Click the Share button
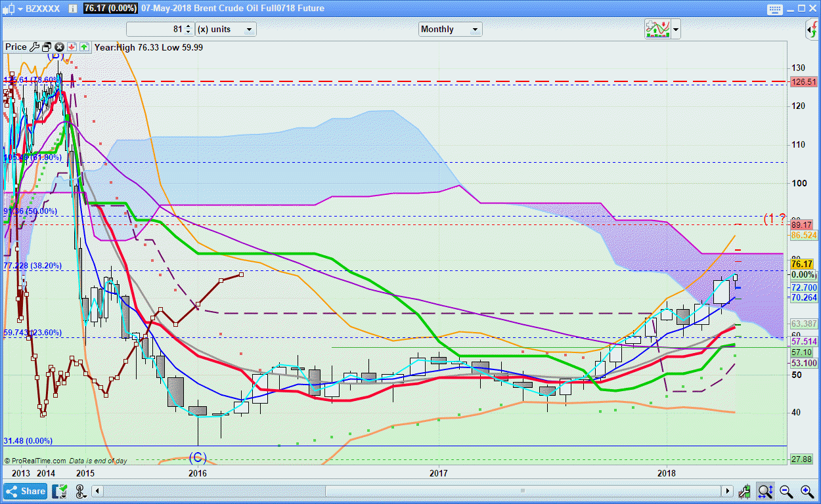821x504 pixels. pos(25,491)
